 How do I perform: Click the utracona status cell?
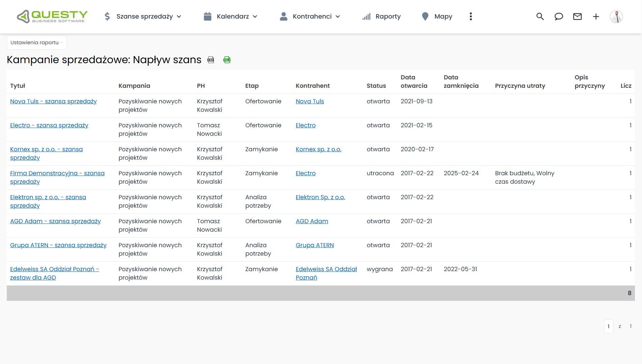point(380,173)
